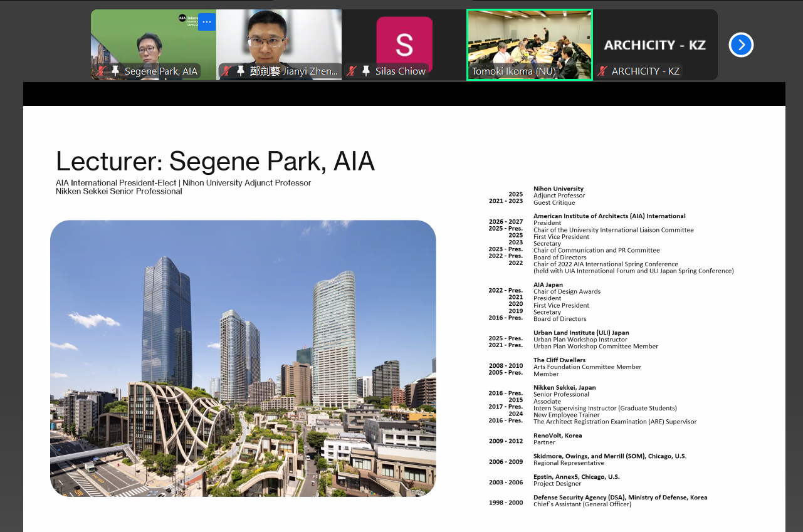Click the Project Designer entry

tap(557, 484)
